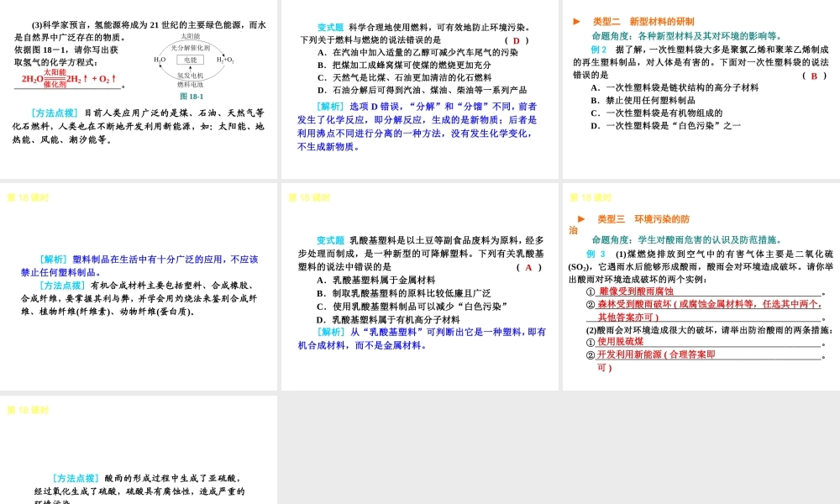Click the 例3 label on the acid rain slide
Screen dimensions: 840x504
pos(596,254)
